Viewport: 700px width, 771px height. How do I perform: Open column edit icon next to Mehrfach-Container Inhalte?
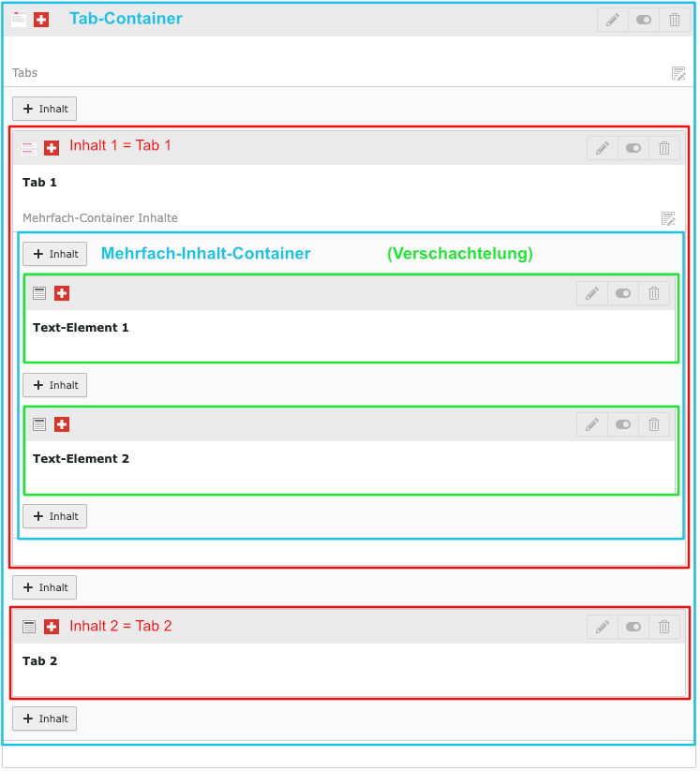coord(668,219)
